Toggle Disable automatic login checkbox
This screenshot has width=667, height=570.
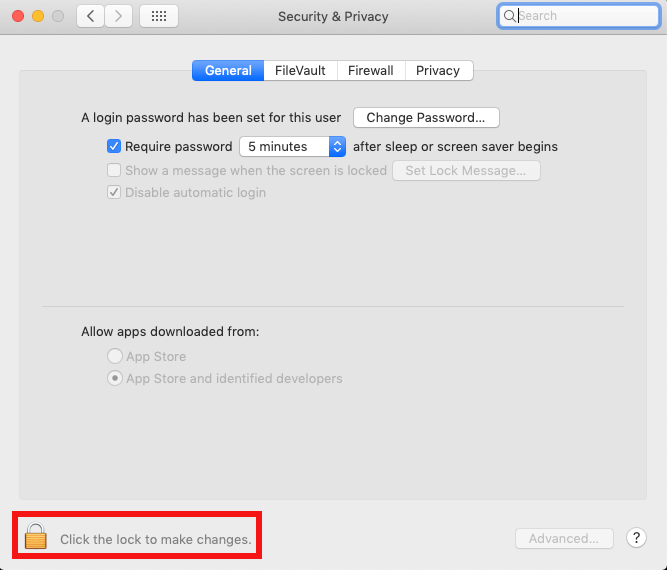coord(114,192)
